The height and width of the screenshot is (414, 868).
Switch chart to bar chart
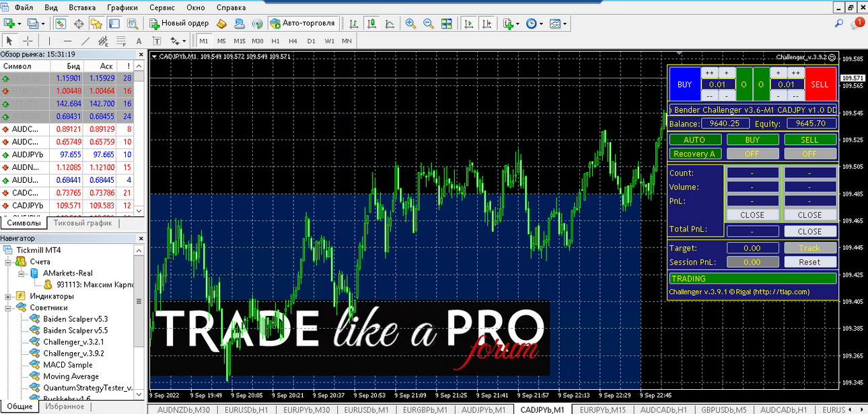pyautogui.click(x=353, y=23)
